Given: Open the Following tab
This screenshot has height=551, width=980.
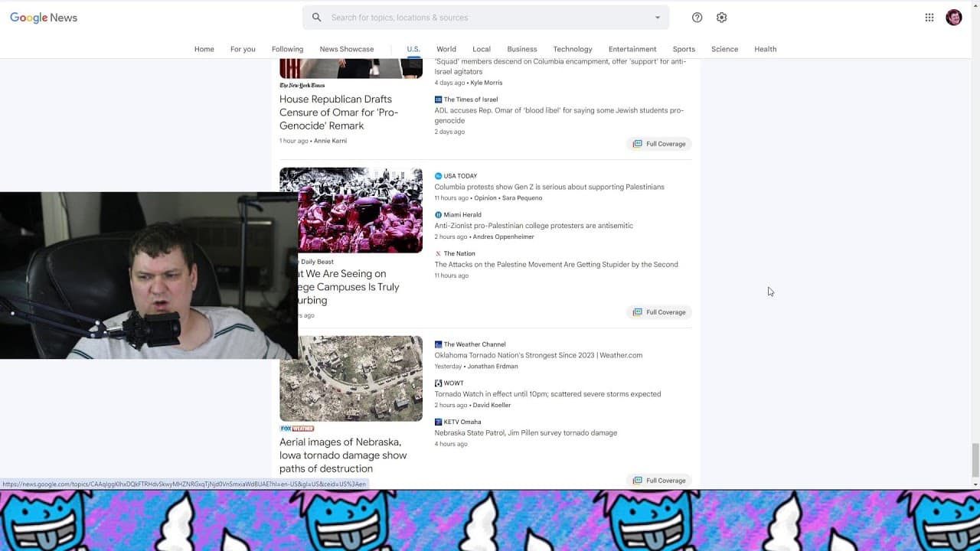Looking at the screenshot, I should pos(287,49).
